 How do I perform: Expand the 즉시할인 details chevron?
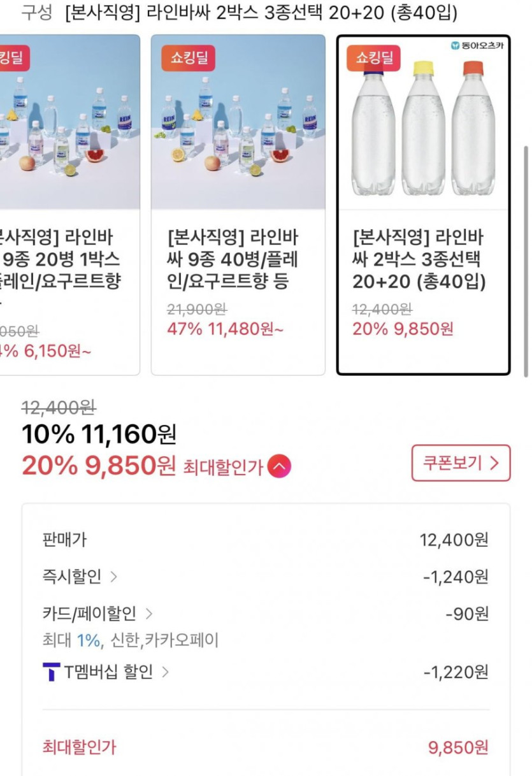click(x=114, y=577)
